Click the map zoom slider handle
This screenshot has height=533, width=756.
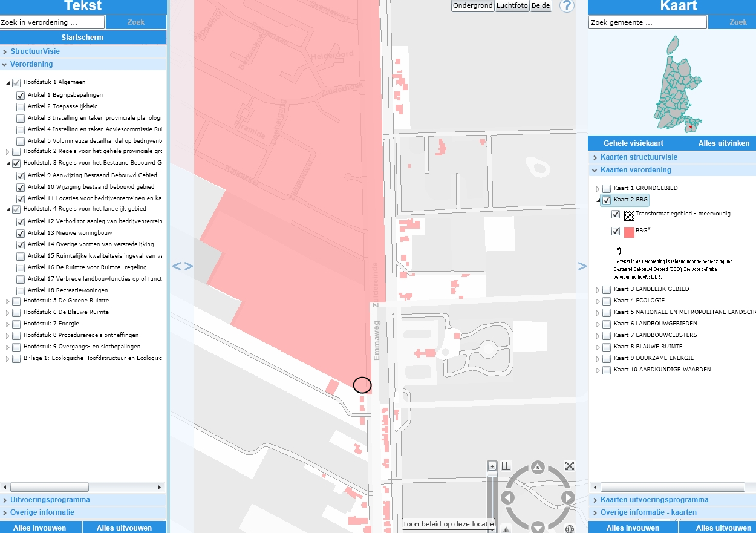coord(492,475)
